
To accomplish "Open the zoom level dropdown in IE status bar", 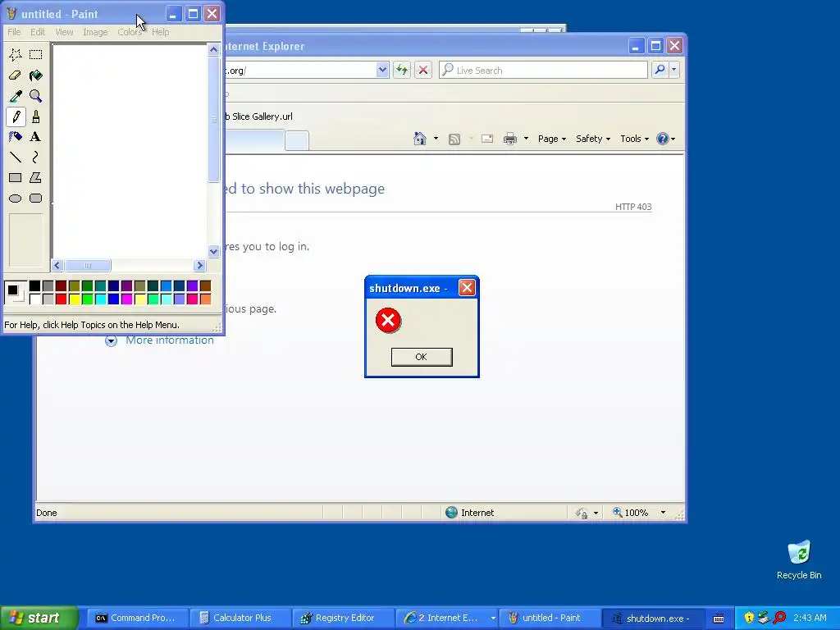I will tap(663, 513).
